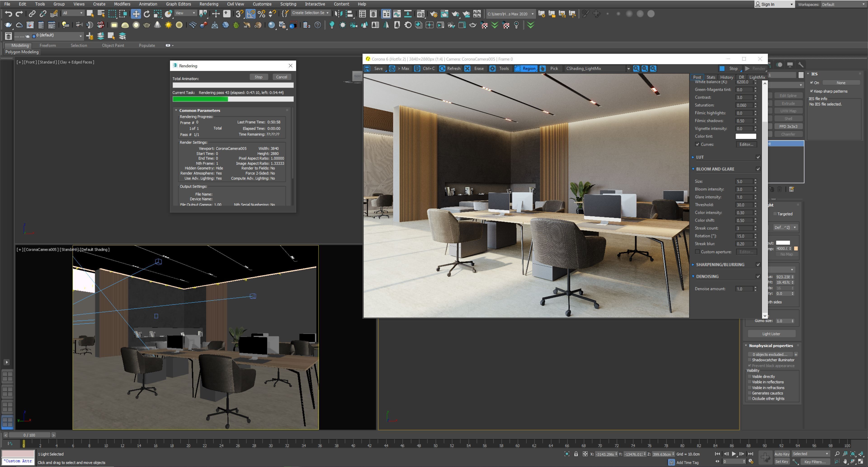Enable the Custom aperture checkbox
The image size is (868, 467).
698,252
